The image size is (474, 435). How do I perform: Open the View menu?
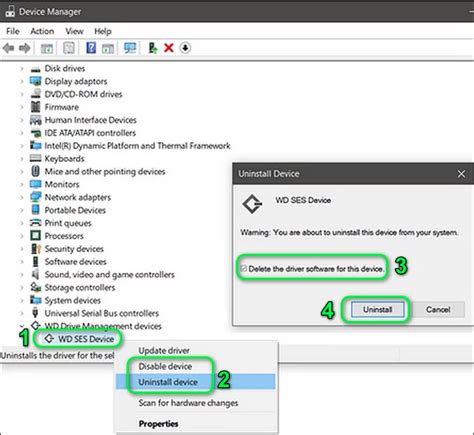tap(74, 31)
